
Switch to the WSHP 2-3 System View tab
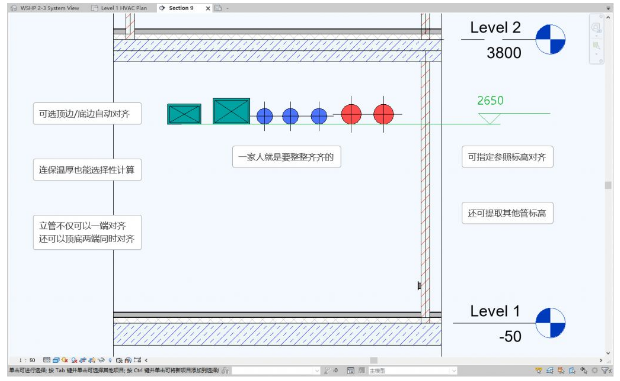(45, 8)
